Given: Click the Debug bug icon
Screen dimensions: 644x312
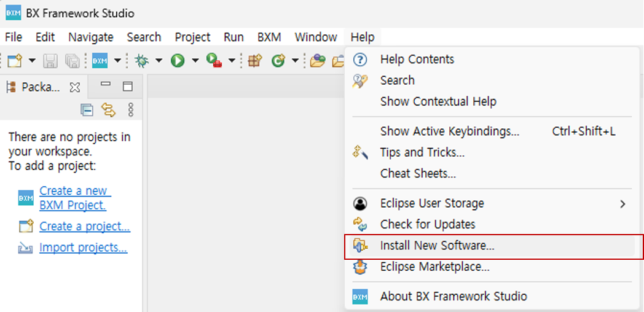Looking at the screenshot, I should coord(142,61).
